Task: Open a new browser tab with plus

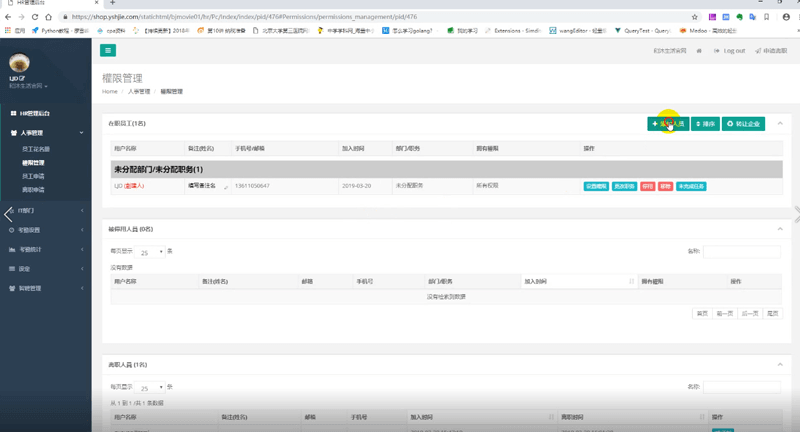Action: point(113,3)
